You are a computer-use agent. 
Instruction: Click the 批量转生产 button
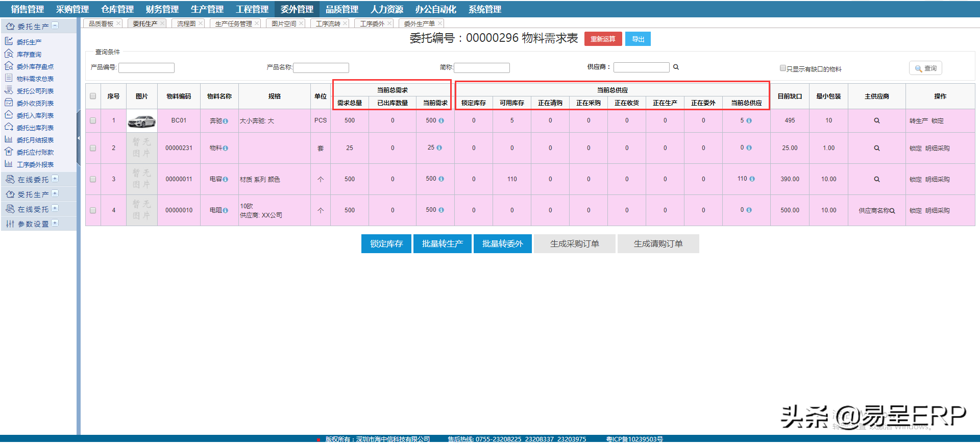coord(442,244)
